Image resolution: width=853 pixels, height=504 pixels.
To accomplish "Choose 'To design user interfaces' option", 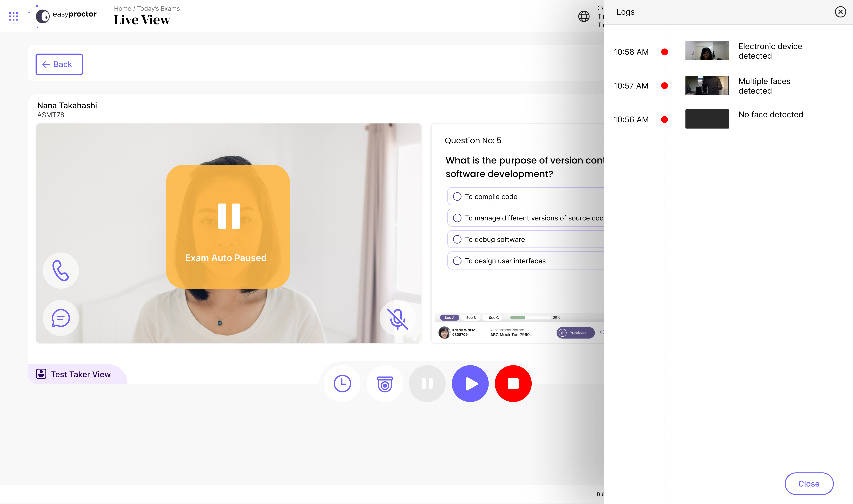I will pos(457,261).
